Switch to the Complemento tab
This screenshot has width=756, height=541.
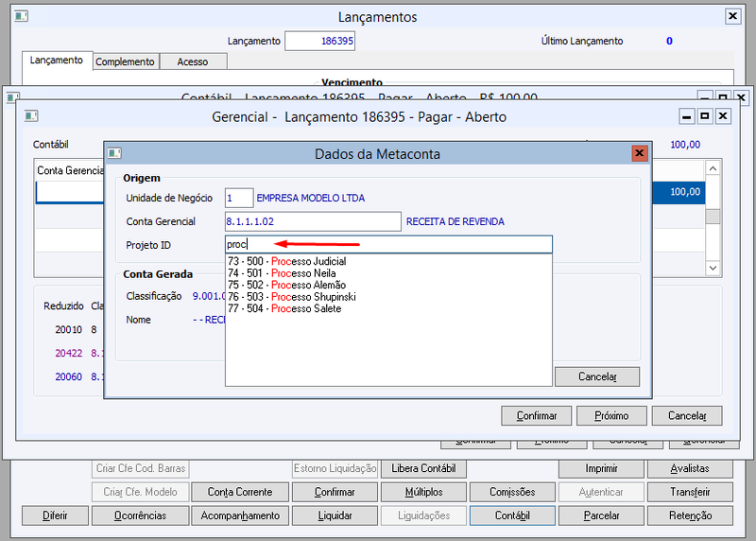(x=125, y=61)
